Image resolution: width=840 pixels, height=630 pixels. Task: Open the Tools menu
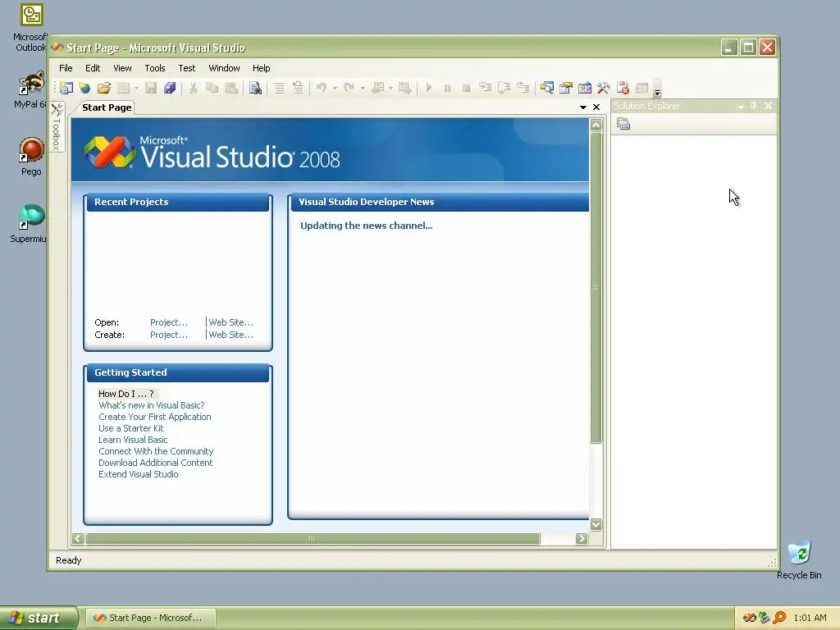155,68
